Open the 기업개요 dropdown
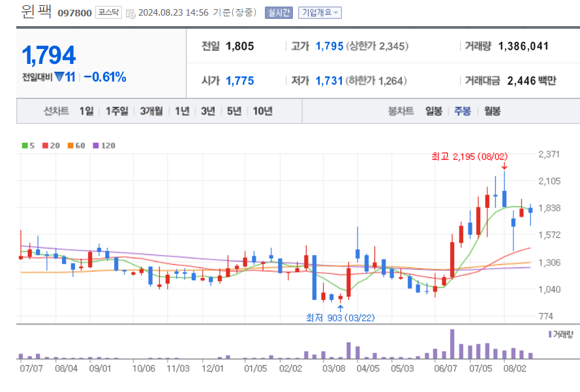Image resolution: width=580 pixels, height=392 pixels. [x=320, y=13]
